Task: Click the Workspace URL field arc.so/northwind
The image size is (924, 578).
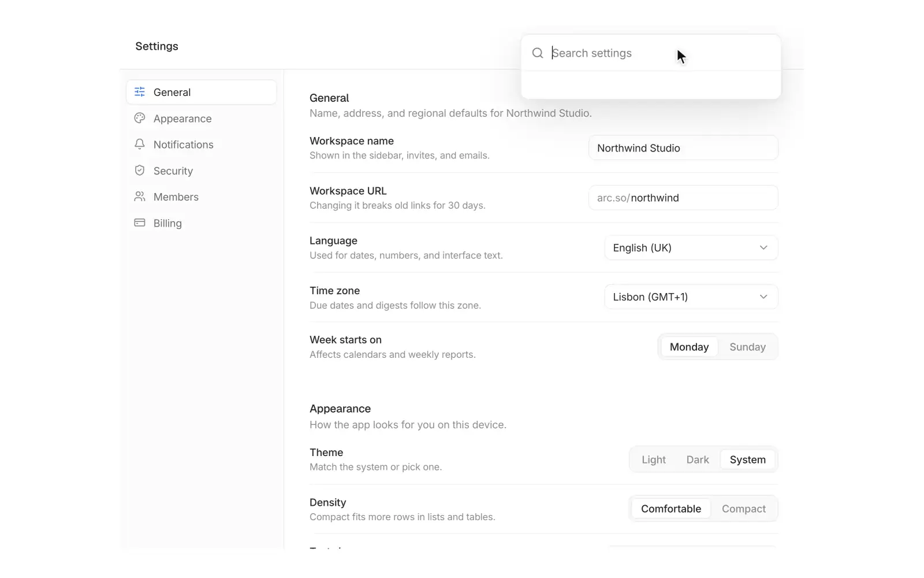Action: 683,198
